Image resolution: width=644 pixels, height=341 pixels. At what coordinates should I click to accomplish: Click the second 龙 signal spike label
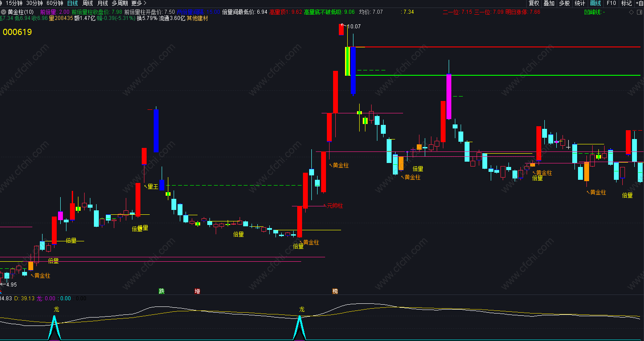click(x=302, y=309)
